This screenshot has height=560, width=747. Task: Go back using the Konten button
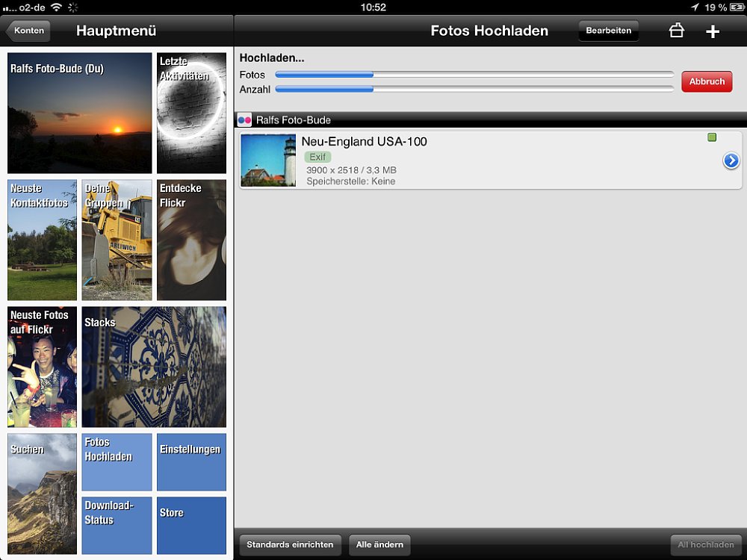[x=28, y=31]
